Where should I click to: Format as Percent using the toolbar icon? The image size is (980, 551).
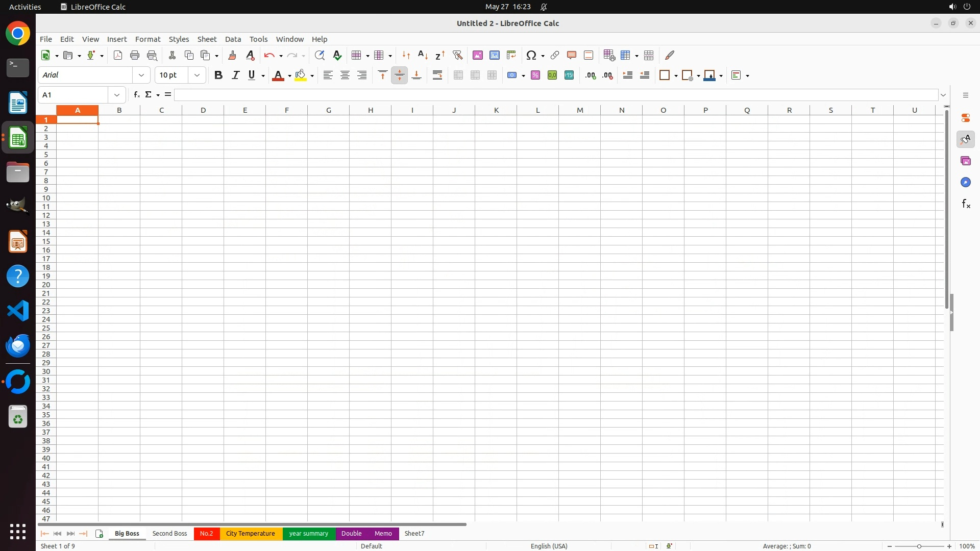(x=535, y=76)
